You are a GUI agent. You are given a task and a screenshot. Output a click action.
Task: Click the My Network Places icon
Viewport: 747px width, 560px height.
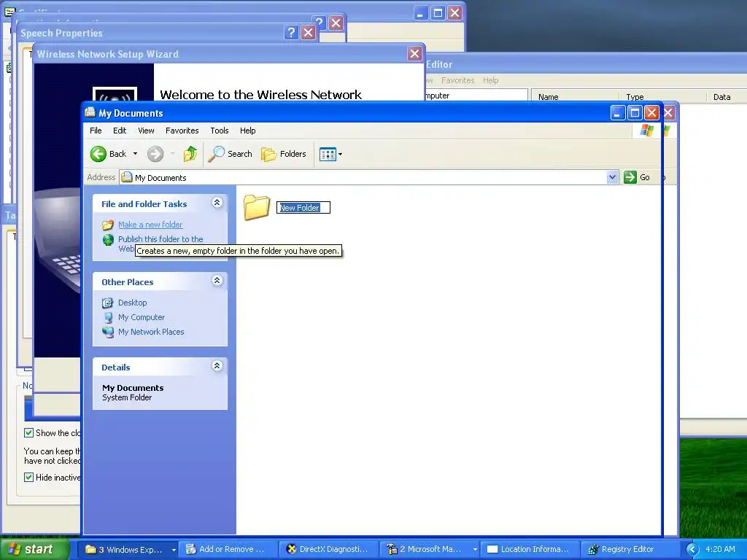coord(108,332)
